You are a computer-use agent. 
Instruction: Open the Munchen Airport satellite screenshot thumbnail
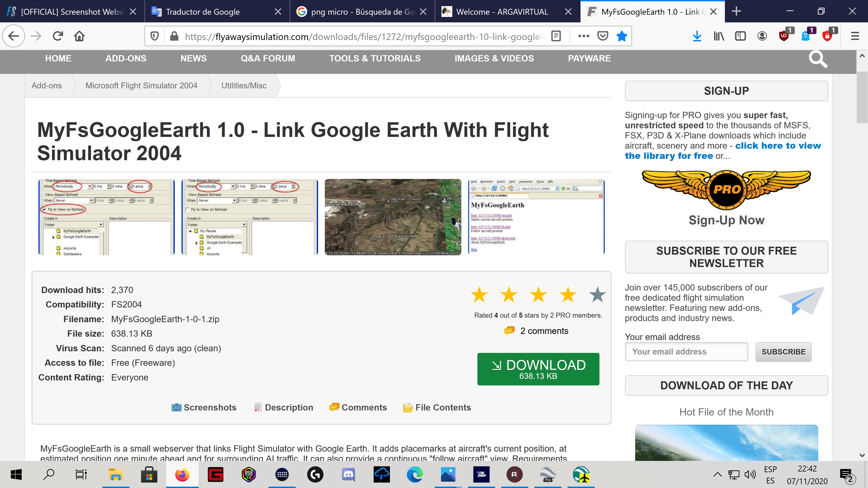(393, 217)
